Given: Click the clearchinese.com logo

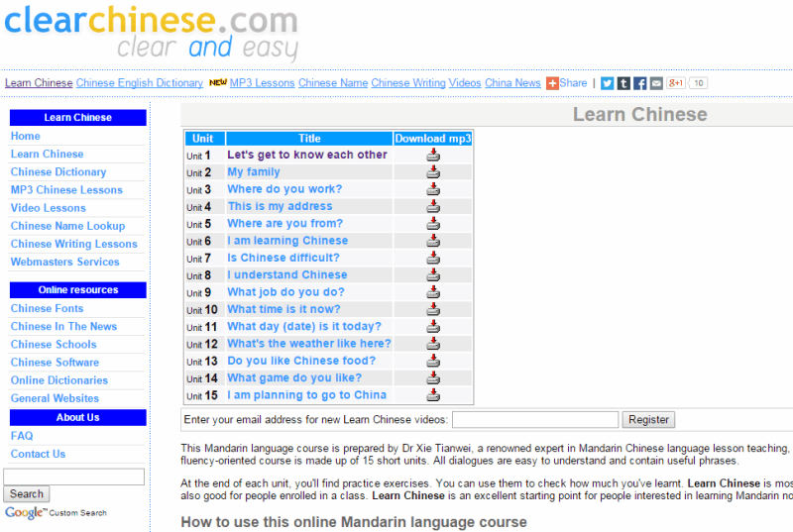Looking at the screenshot, I should (x=152, y=34).
